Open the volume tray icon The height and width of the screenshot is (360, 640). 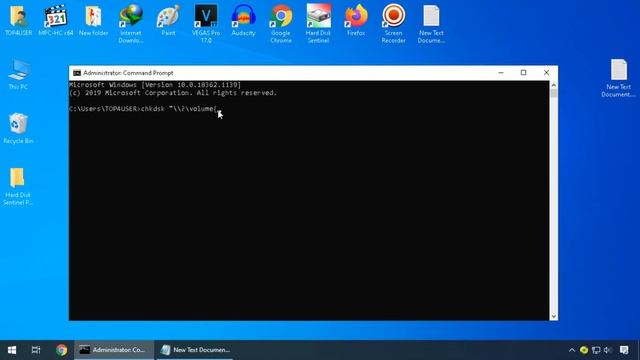pos(607,350)
